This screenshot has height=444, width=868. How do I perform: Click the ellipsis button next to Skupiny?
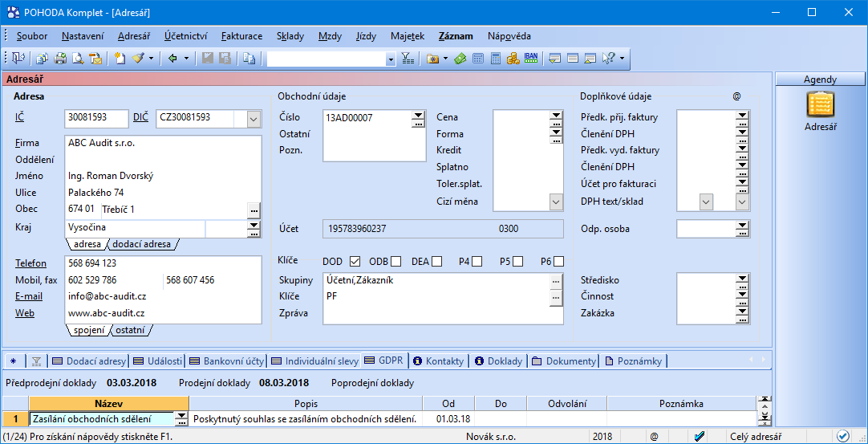556,281
